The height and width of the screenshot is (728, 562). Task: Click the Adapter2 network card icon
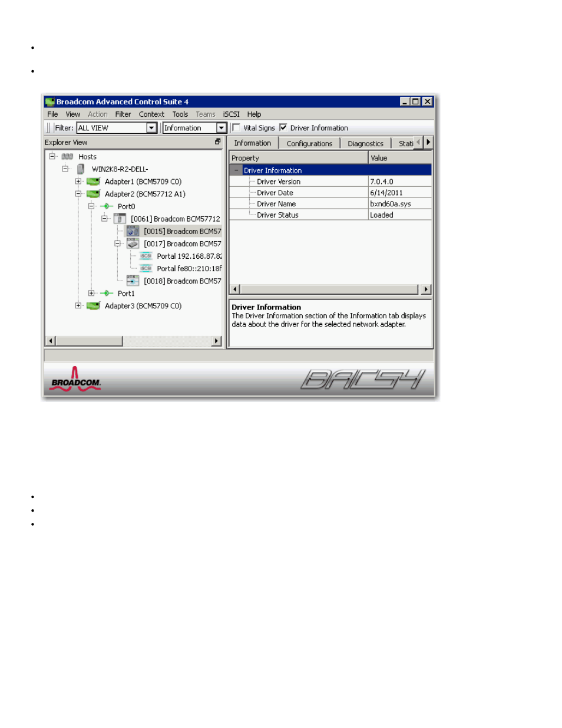click(x=93, y=194)
